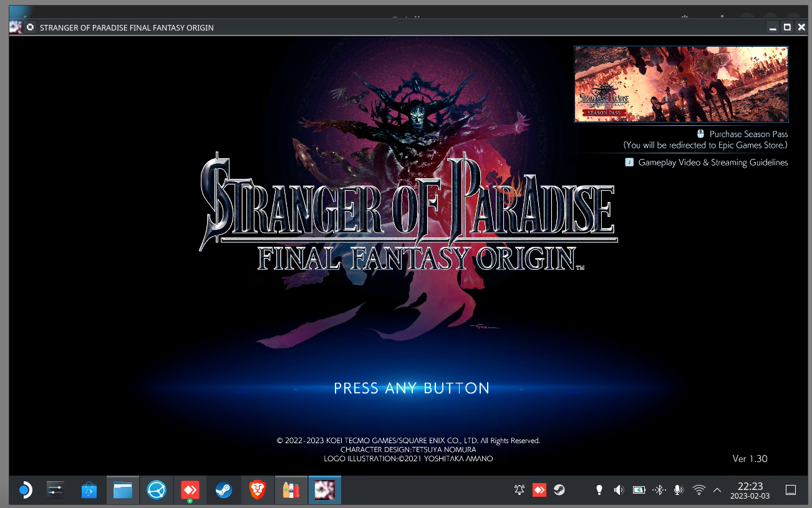Click the AnyDesk system tray icon
This screenshot has height=508, width=812.
[539, 490]
